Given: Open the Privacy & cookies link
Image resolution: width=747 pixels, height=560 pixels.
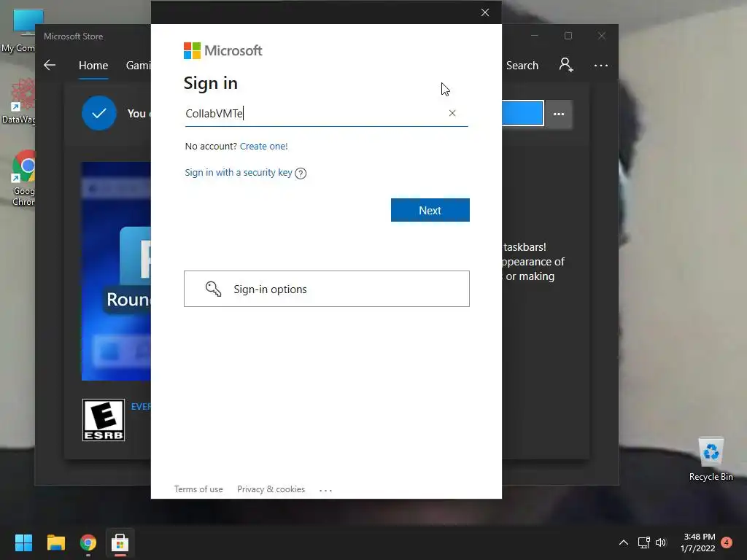Looking at the screenshot, I should [271, 489].
